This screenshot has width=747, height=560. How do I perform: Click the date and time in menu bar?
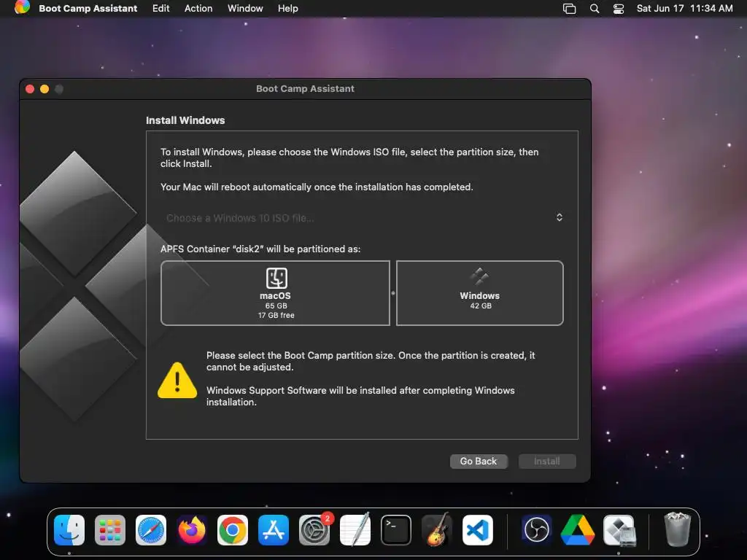pyautogui.click(x=684, y=8)
